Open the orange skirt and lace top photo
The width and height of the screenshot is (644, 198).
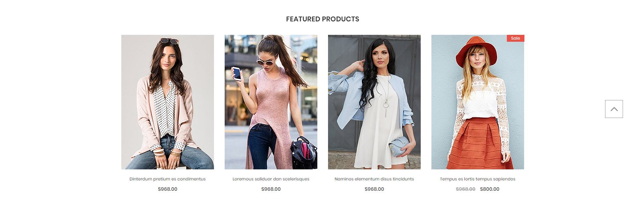click(x=478, y=102)
